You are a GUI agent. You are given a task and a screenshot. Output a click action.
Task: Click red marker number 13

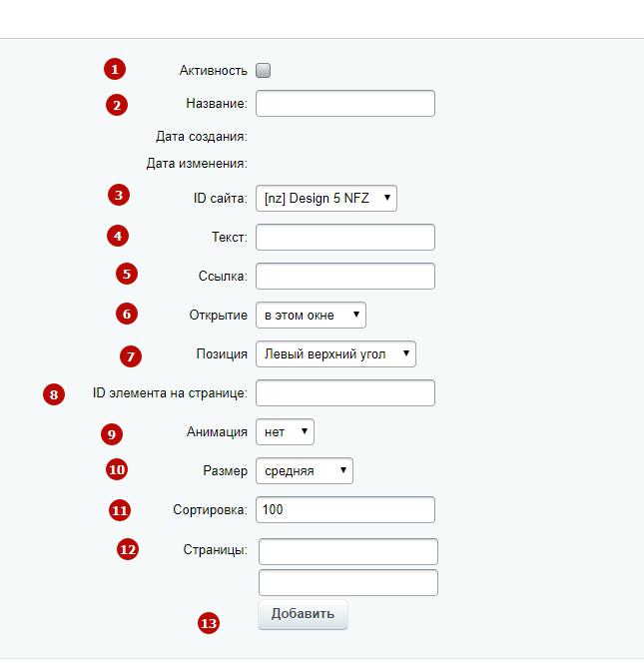[x=209, y=623]
